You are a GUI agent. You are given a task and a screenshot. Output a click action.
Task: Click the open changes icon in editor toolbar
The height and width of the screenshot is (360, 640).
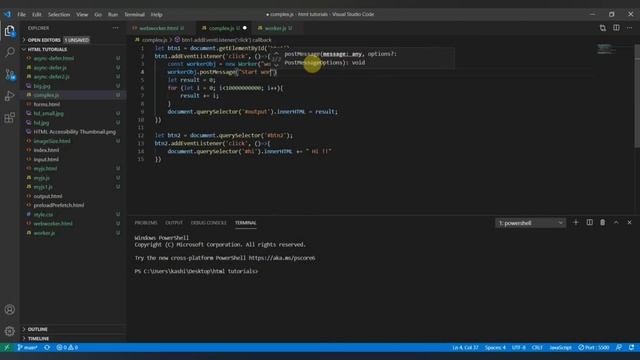point(602,28)
